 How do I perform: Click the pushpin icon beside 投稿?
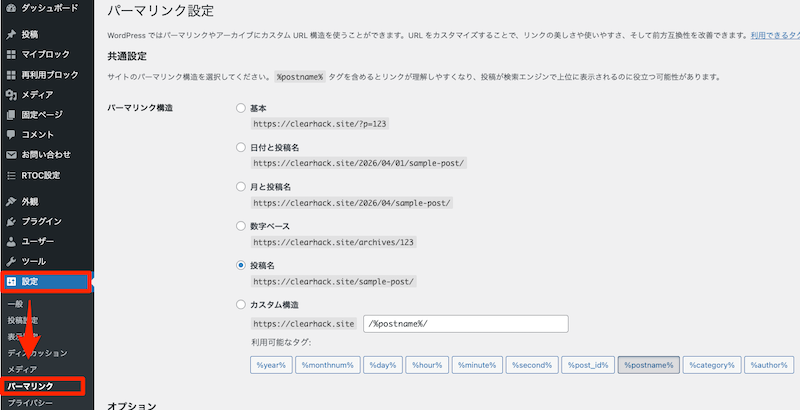[x=11, y=34]
